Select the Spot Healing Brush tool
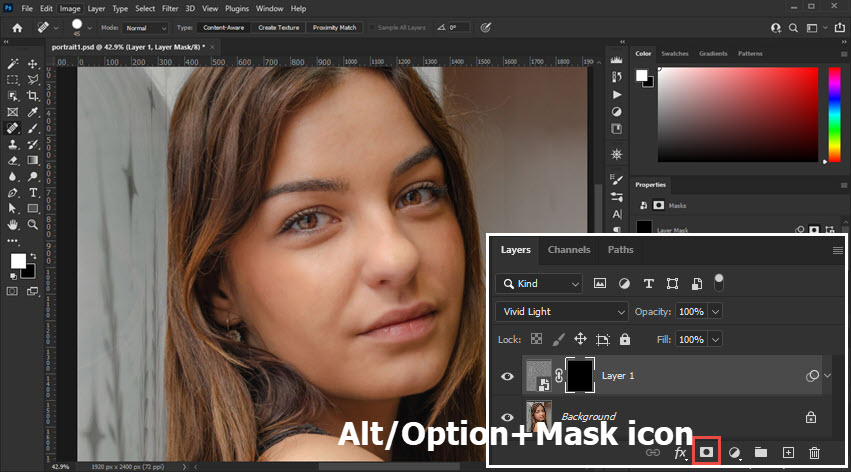Viewport: 851px width, 472px height. tap(12, 129)
